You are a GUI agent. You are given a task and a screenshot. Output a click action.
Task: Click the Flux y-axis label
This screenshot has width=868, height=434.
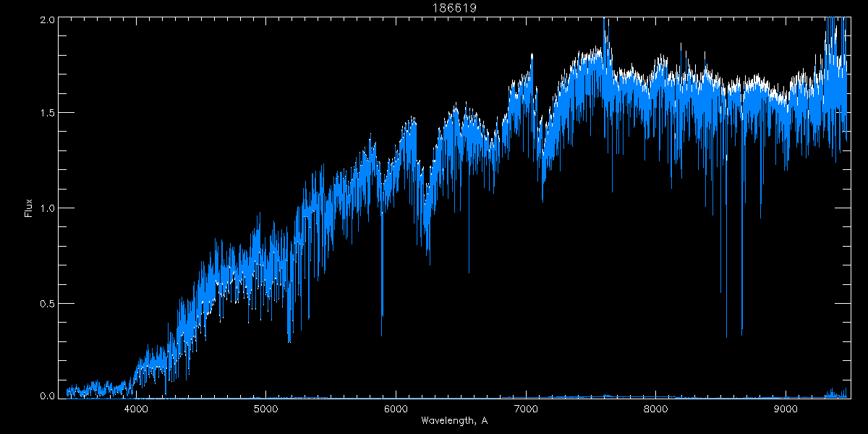29,208
